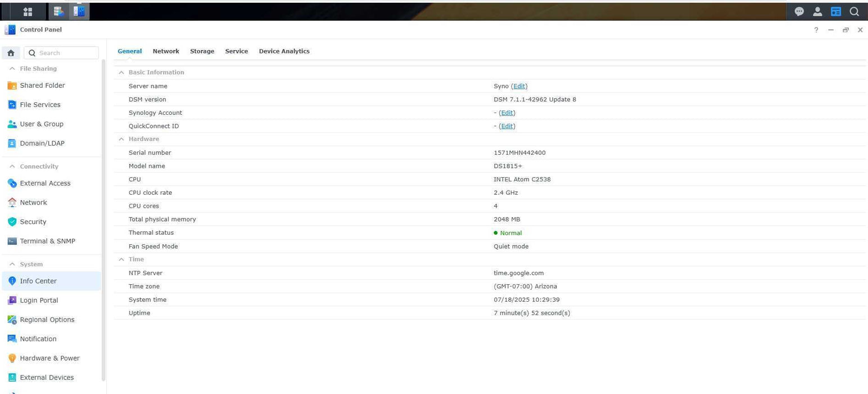The image size is (868, 394).
Task: Click the Control Panel home icon
Action: [x=11, y=53]
